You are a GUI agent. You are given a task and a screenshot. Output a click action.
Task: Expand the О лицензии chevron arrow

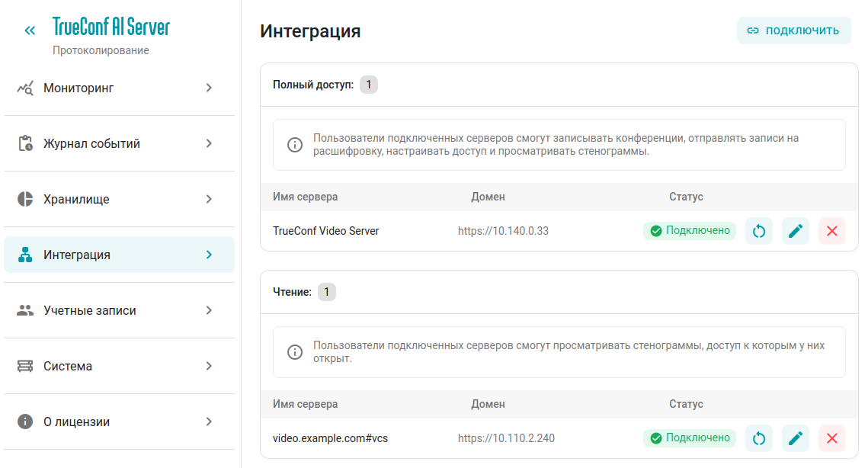tap(209, 422)
